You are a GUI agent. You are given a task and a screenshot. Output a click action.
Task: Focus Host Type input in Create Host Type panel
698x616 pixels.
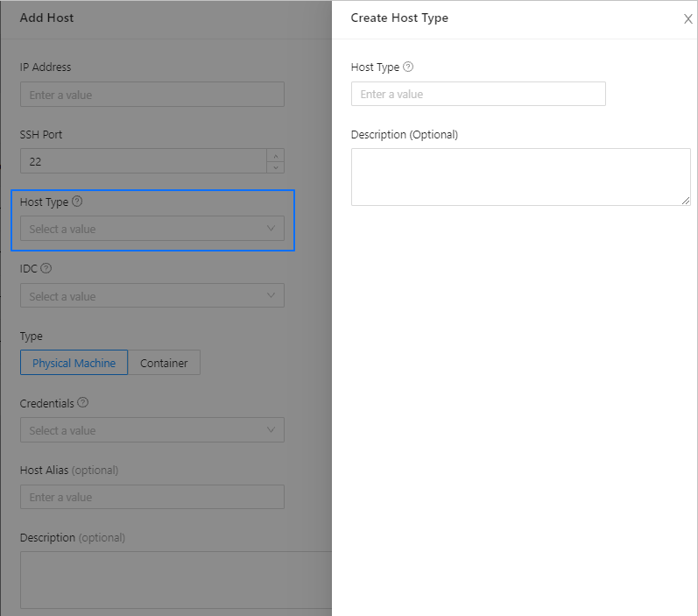tap(477, 94)
